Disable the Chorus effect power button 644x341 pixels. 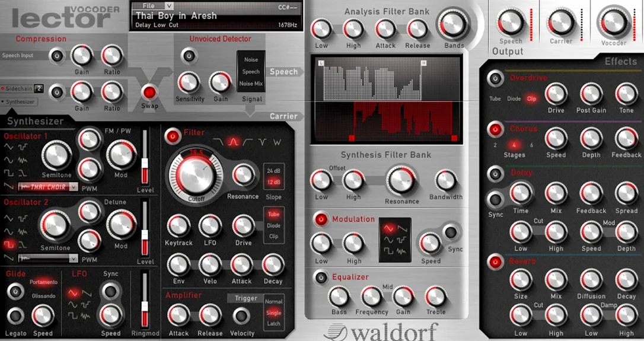click(x=495, y=129)
